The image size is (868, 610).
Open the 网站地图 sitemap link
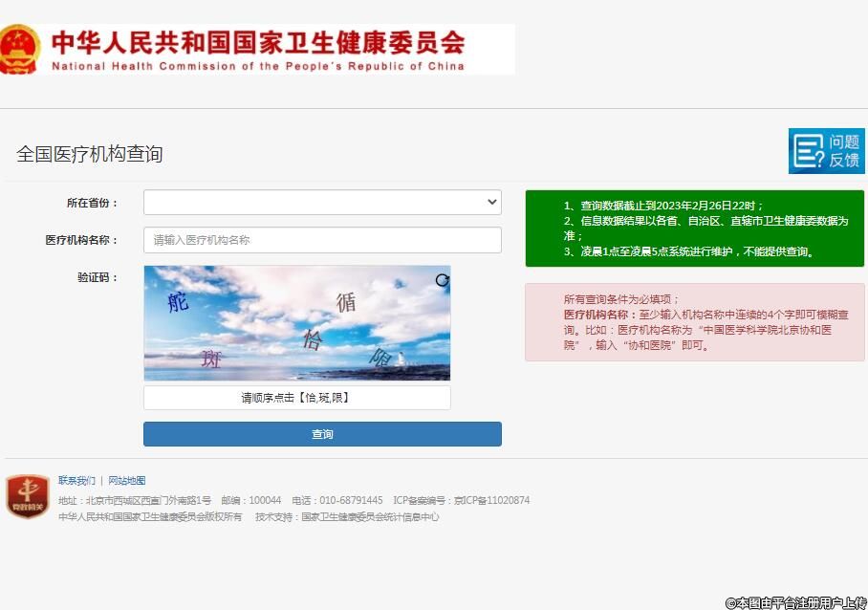coord(127,481)
